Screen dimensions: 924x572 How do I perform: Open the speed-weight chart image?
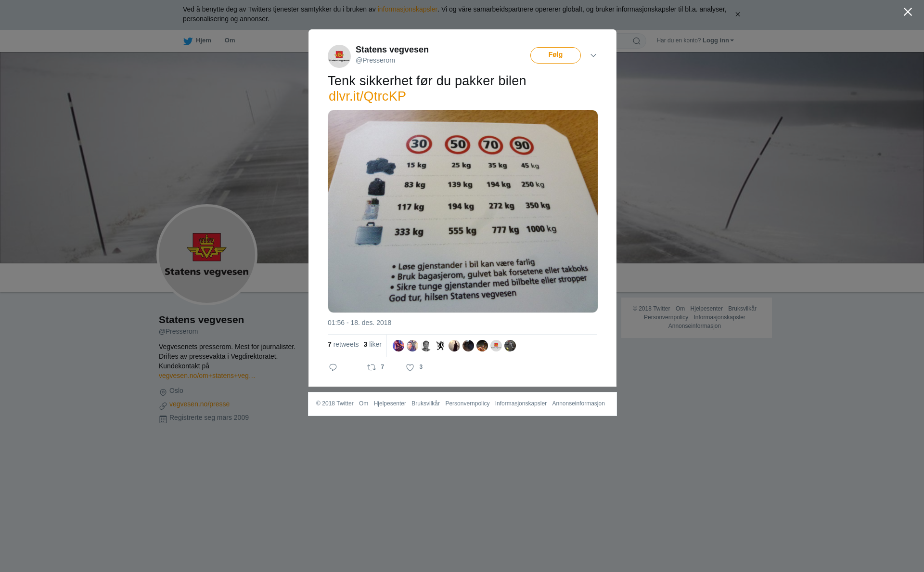click(463, 211)
